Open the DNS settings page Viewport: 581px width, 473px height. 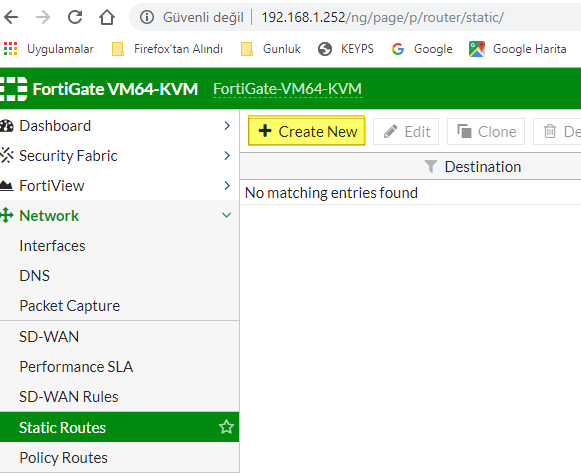coord(34,276)
